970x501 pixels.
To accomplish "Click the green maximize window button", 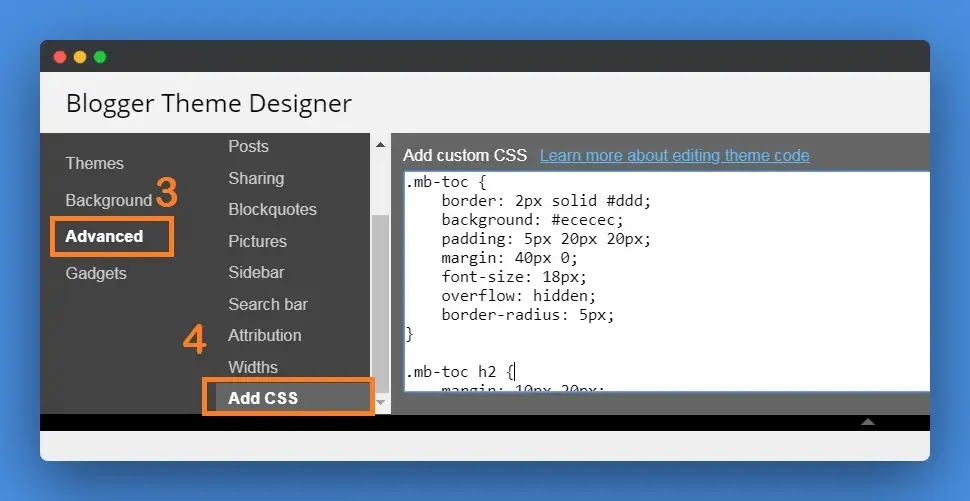I will [100, 58].
